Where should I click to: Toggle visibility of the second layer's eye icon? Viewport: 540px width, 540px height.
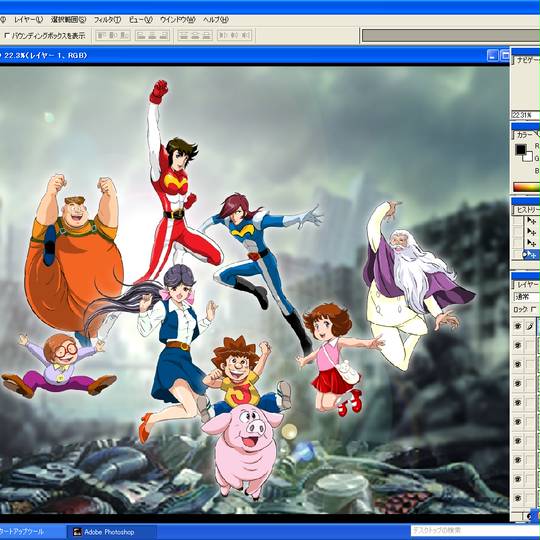point(518,345)
